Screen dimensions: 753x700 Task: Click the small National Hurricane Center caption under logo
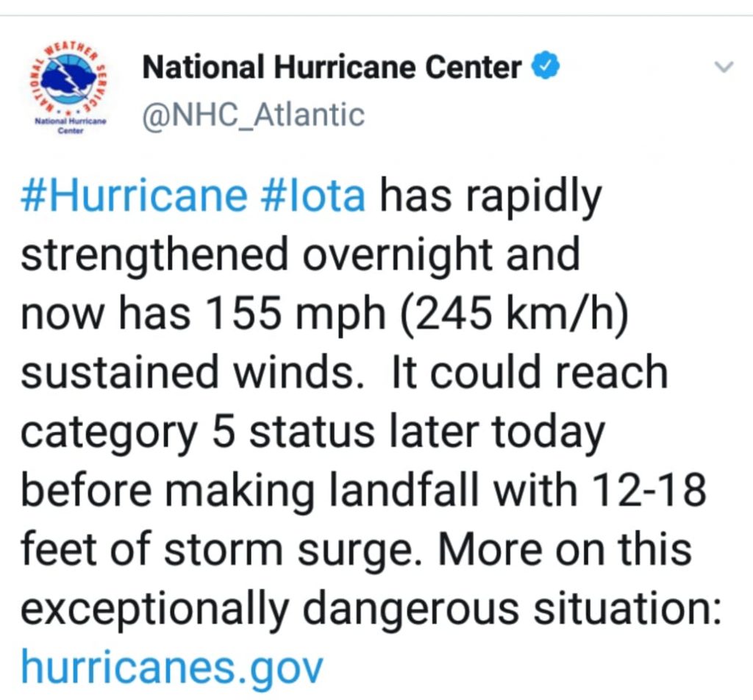tap(71, 126)
